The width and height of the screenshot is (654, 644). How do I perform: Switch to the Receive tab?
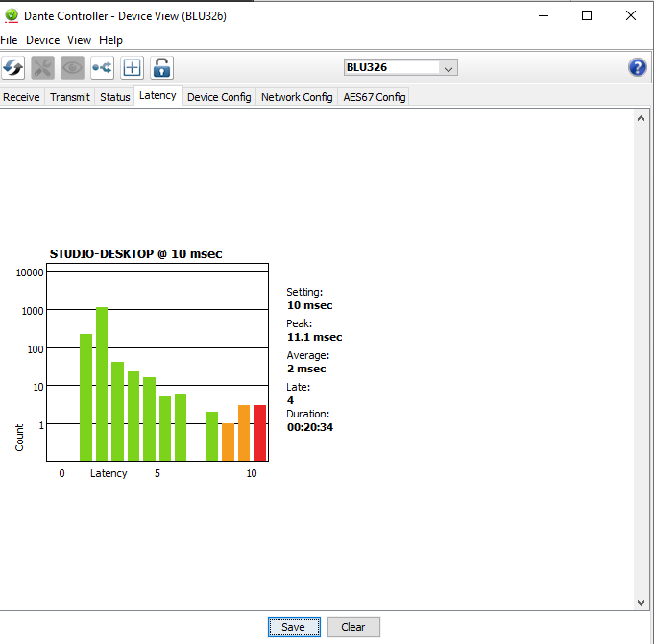click(22, 97)
